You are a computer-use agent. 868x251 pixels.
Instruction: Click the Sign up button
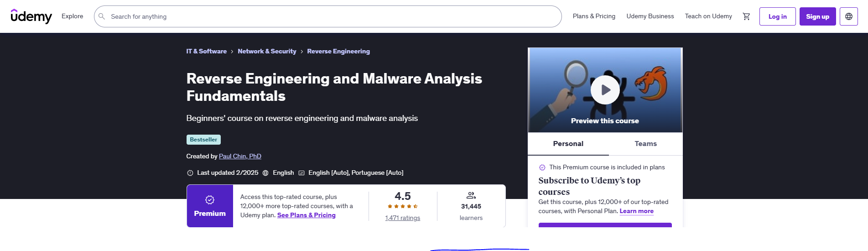tap(817, 16)
